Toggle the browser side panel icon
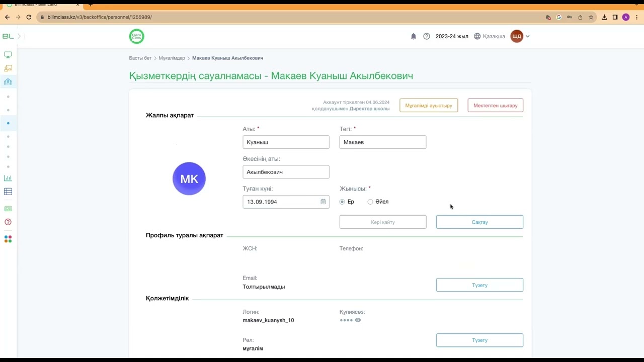 tap(615, 17)
